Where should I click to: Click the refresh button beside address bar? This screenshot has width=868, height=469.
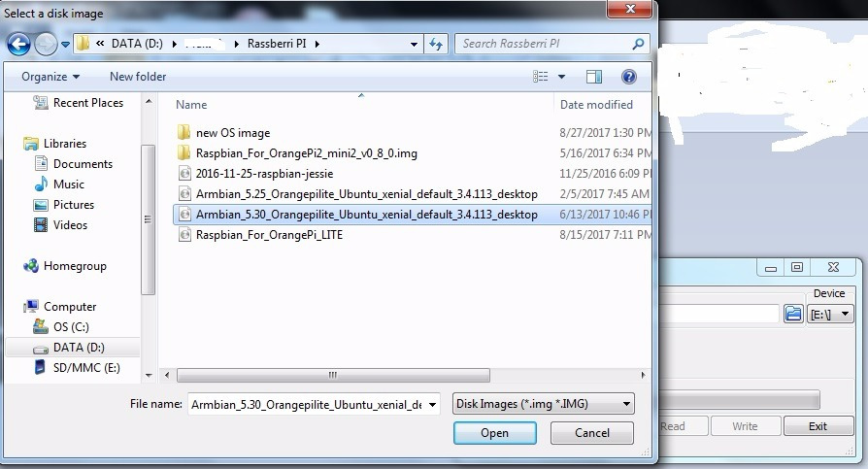click(436, 44)
